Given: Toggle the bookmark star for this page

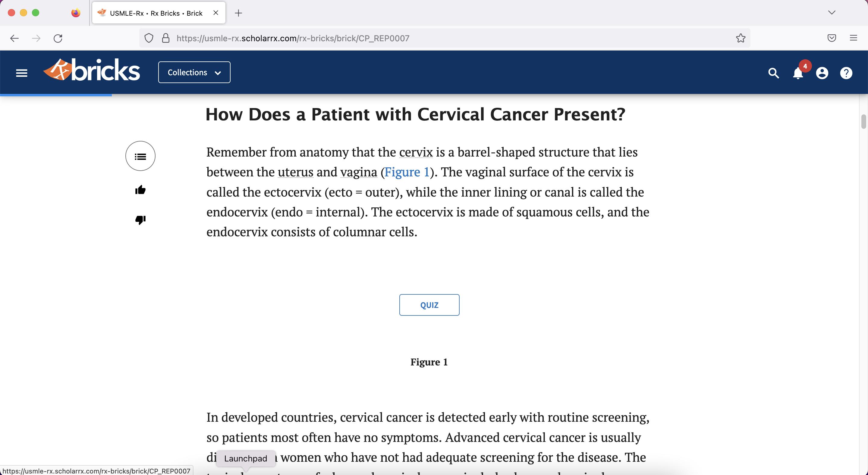Looking at the screenshot, I should click(x=740, y=38).
